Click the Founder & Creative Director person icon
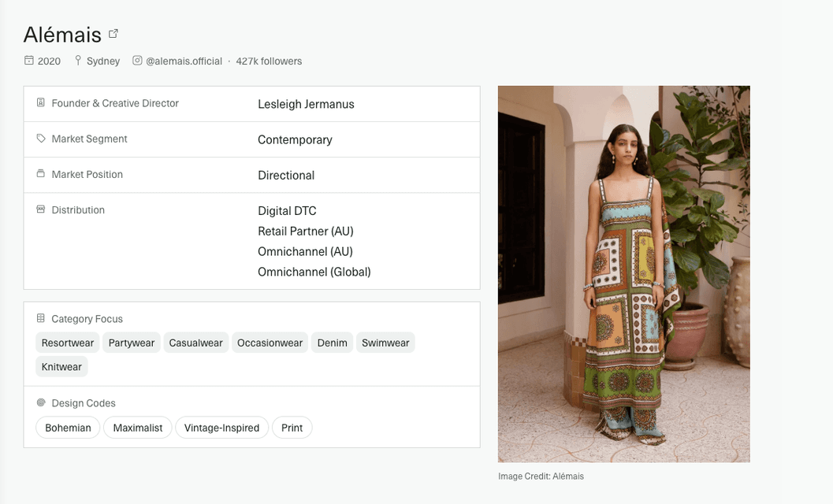Viewport: 833px width, 504px height. coord(41,103)
